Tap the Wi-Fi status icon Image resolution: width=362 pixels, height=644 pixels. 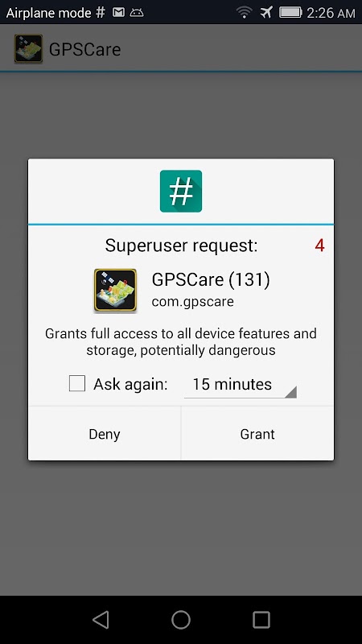(x=245, y=12)
